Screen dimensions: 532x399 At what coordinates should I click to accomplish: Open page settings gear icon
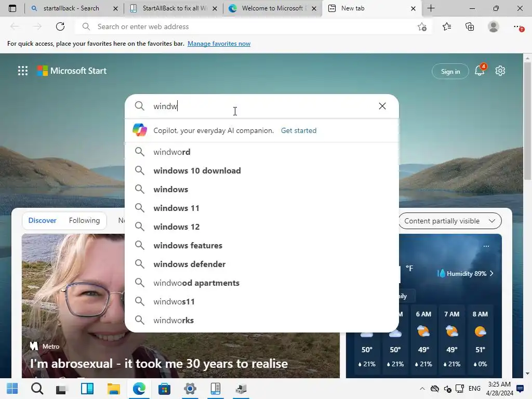click(x=500, y=71)
